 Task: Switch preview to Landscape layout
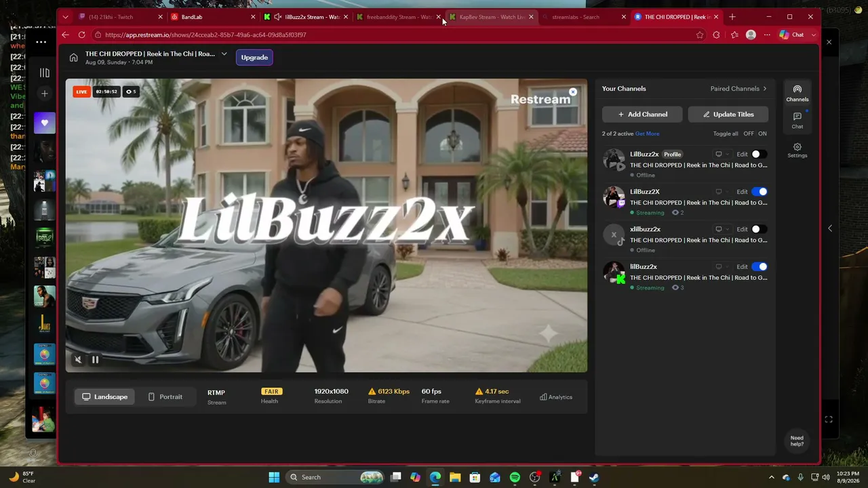105,396
